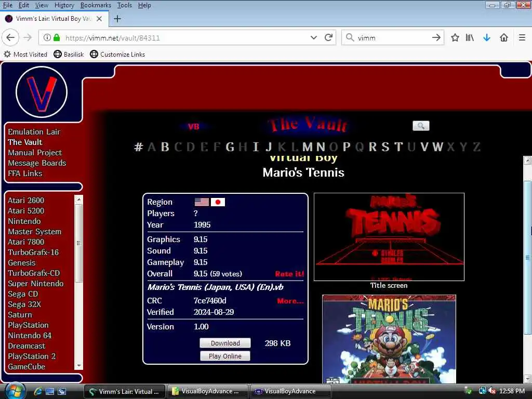532x399 pixels.
Task: Click the volume muted tray icon
Action: (492, 391)
